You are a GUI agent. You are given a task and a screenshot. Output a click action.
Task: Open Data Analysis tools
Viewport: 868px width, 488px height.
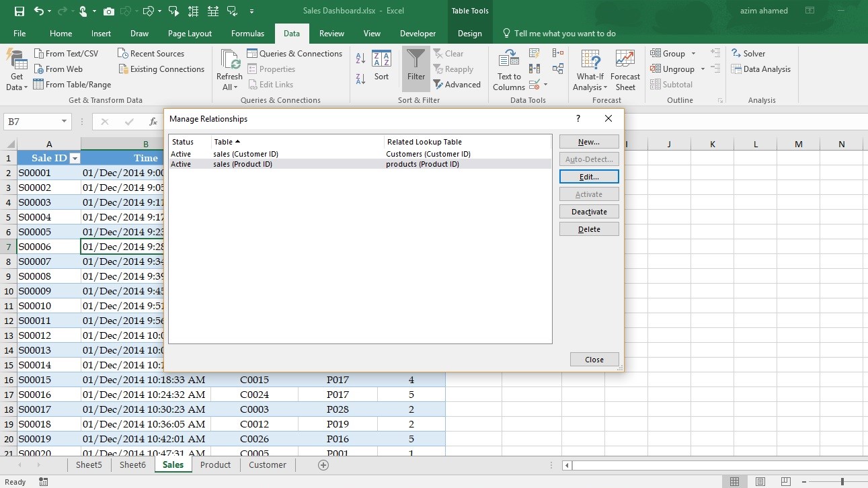[760, 69]
